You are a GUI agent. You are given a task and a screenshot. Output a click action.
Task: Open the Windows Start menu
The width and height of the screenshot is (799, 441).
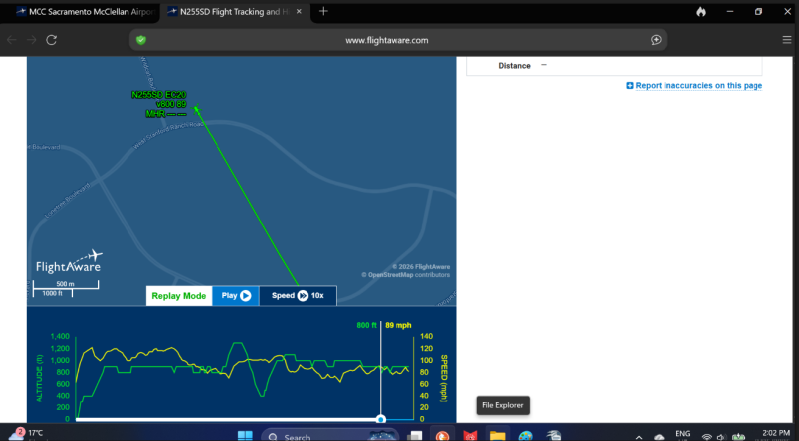(245, 436)
